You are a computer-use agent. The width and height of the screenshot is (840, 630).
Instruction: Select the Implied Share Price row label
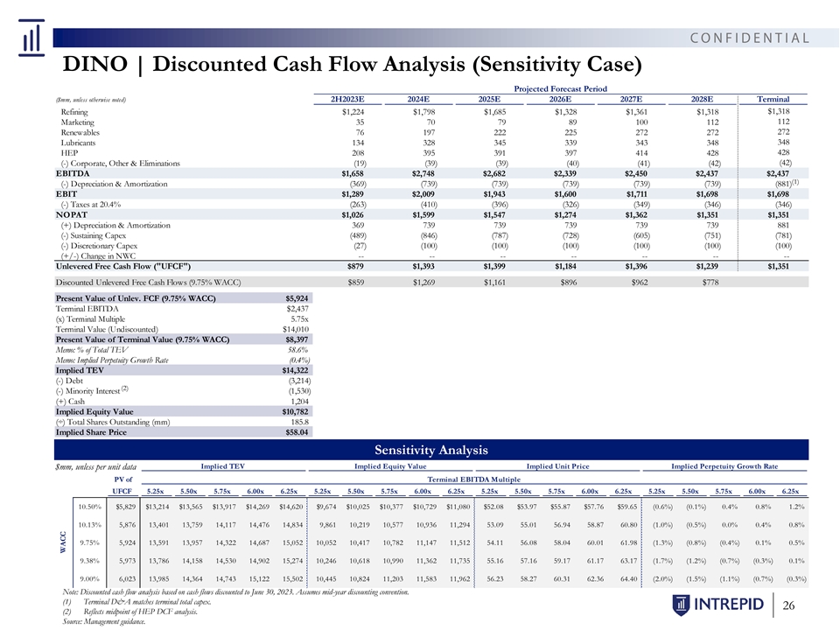click(x=91, y=432)
